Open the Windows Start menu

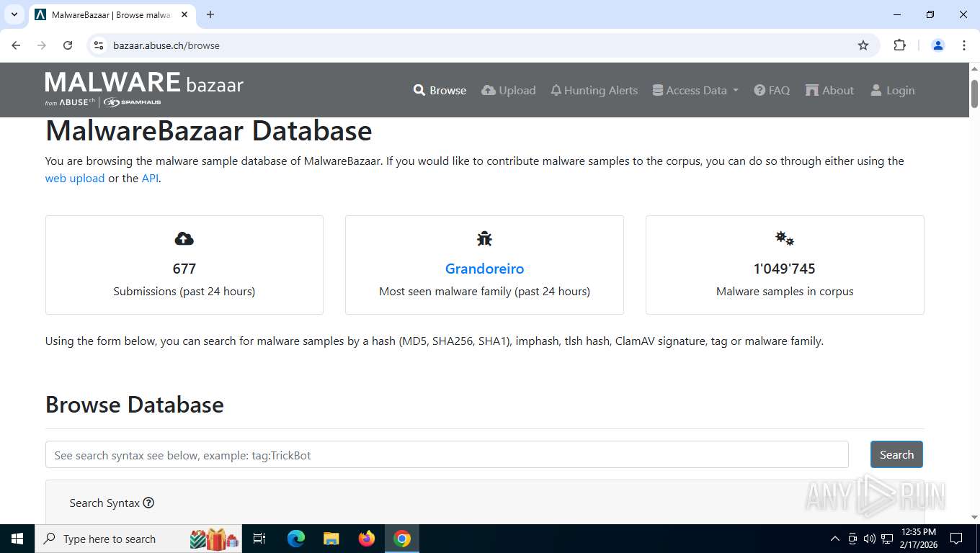(x=17, y=539)
